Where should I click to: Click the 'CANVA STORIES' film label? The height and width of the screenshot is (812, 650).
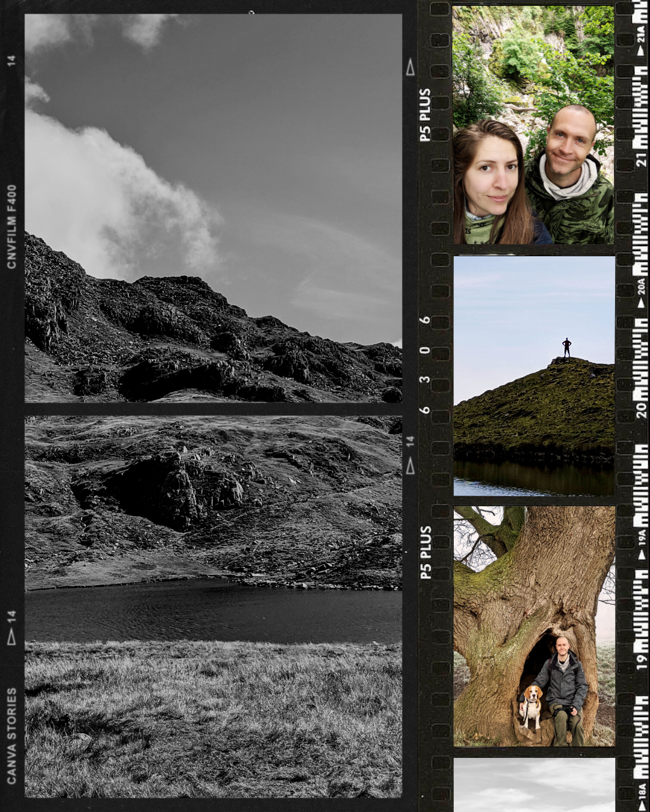[x=11, y=736]
